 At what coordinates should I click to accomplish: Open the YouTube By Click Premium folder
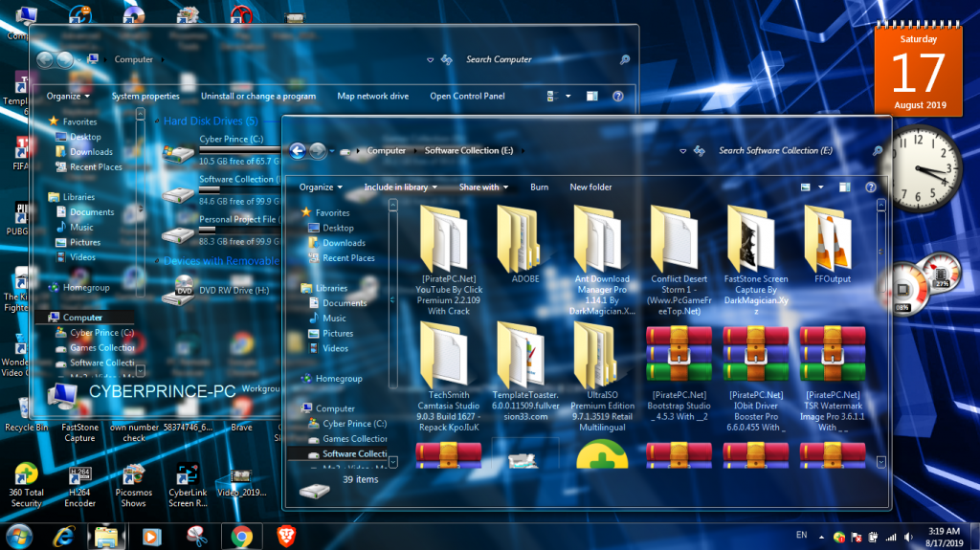tap(448, 260)
